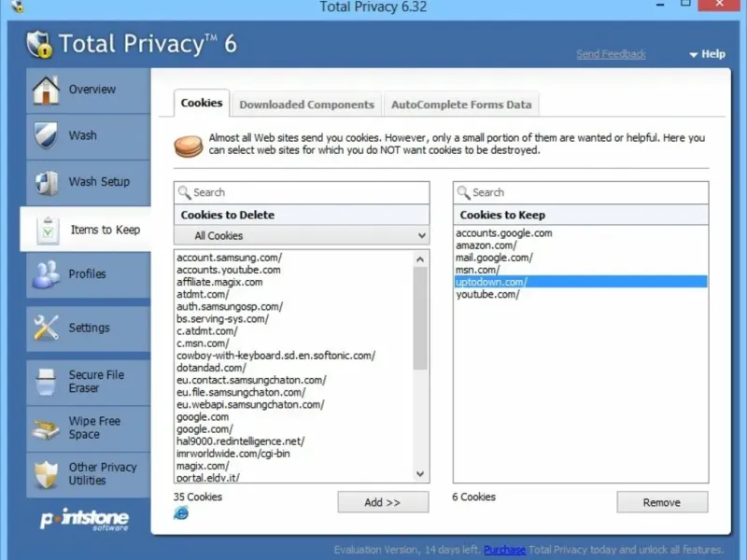Image resolution: width=747 pixels, height=560 pixels.
Task: Open the AutoComplete Forms Data tab
Action: click(461, 105)
